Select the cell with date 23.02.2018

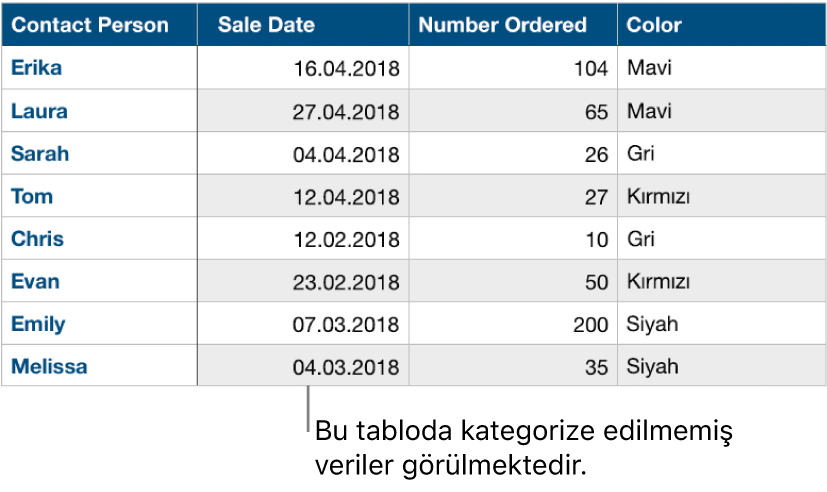[x=346, y=282]
